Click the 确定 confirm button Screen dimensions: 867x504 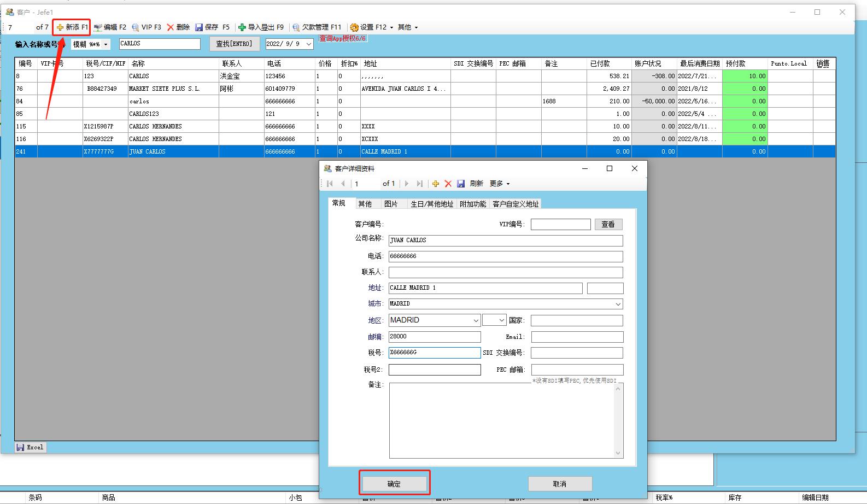[x=394, y=484]
